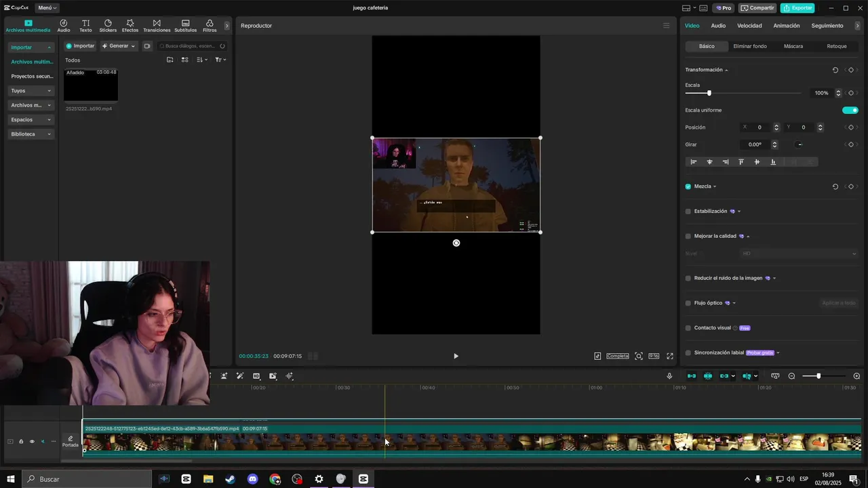Open the Texto panel

[x=85, y=26]
